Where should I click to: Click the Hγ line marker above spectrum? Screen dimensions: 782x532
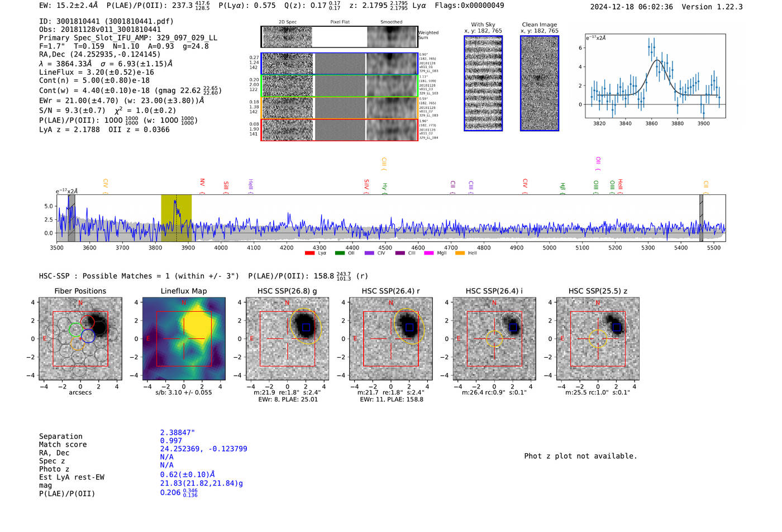click(384, 188)
